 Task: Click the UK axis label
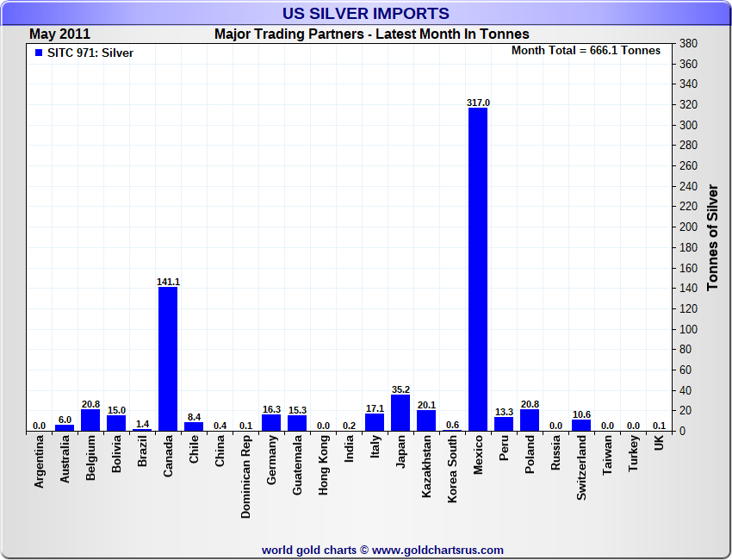tap(659, 443)
